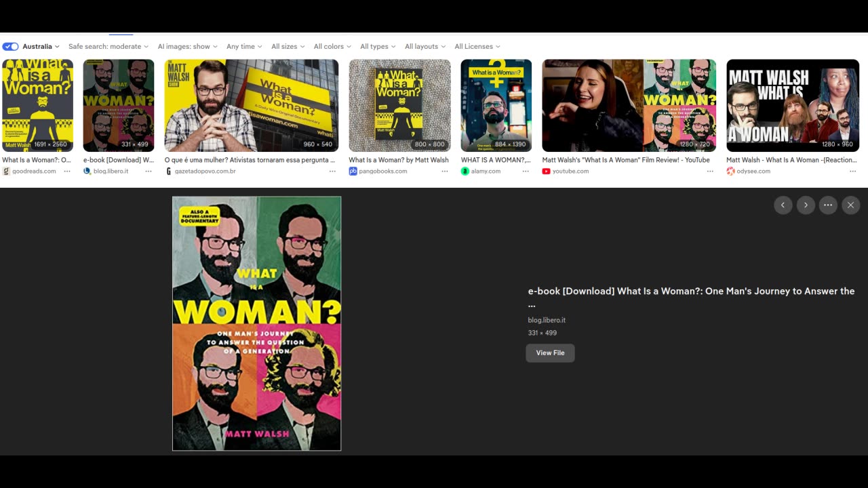The height and width of the screenshot is (488, 868).
Task: Go to previous image arrow
Action: pos(783,205)
